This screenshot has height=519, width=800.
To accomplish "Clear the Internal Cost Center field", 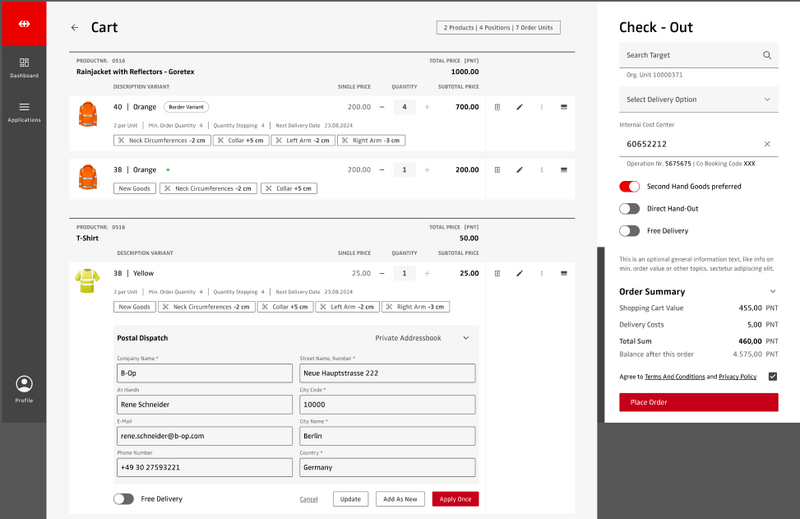I will click(767, 144).
